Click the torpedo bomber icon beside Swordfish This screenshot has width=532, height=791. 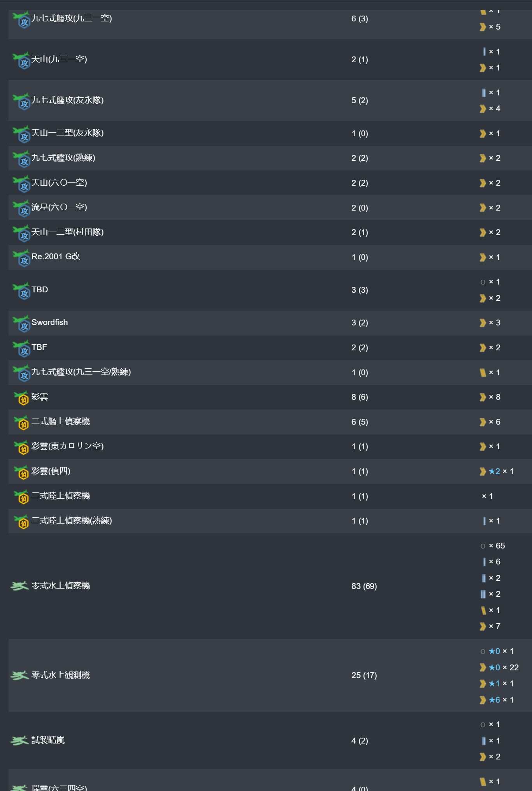(x=21, y=323)
